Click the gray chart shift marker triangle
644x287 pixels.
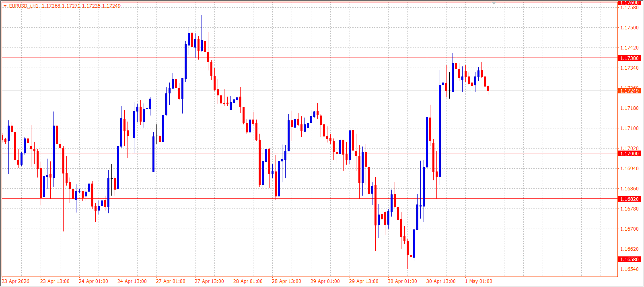tap(494, 3)
